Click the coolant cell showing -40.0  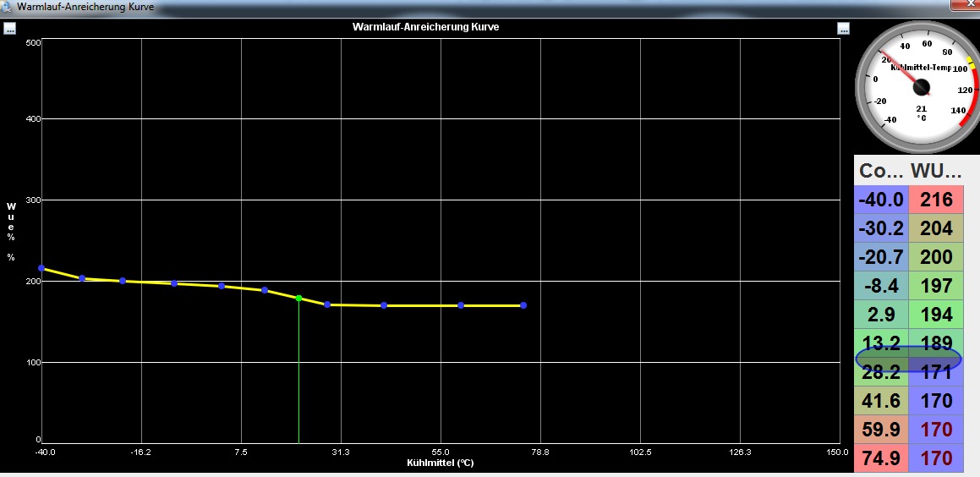(882, 200)
